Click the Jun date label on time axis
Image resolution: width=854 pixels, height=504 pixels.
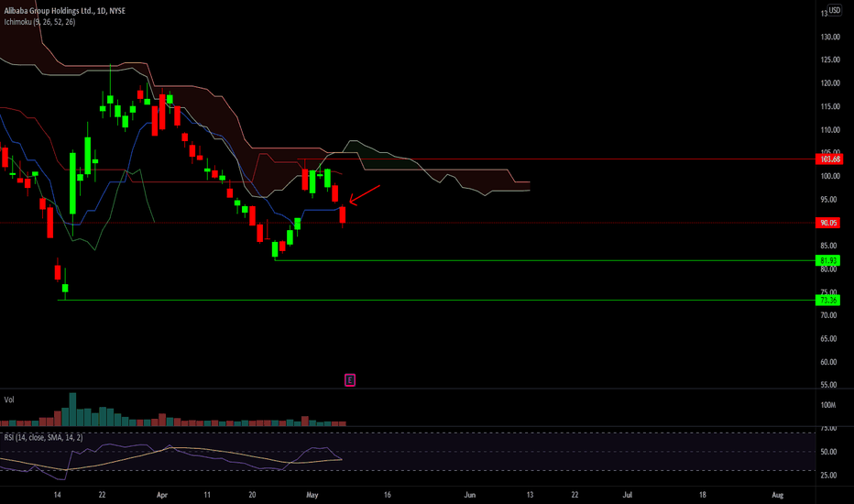[x=469, y=495]
